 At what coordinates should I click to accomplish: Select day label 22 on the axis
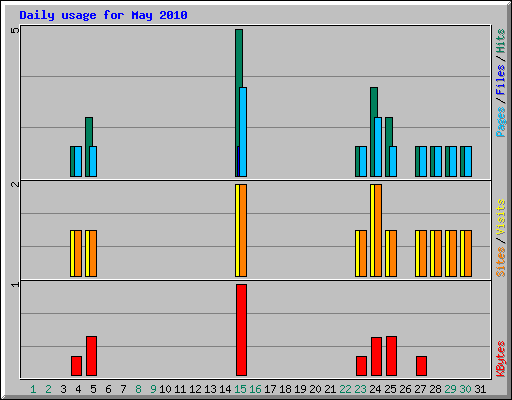[345, 389]
